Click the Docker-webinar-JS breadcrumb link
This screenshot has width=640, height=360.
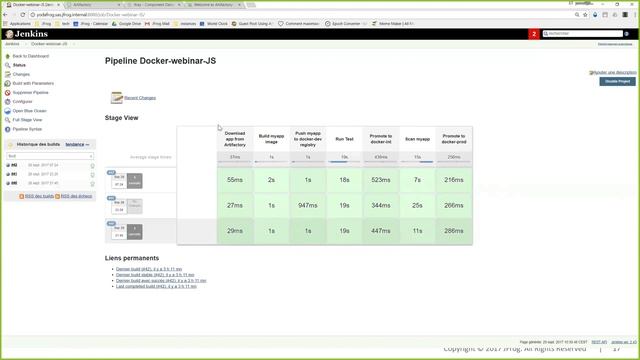[x=49, y=44]
